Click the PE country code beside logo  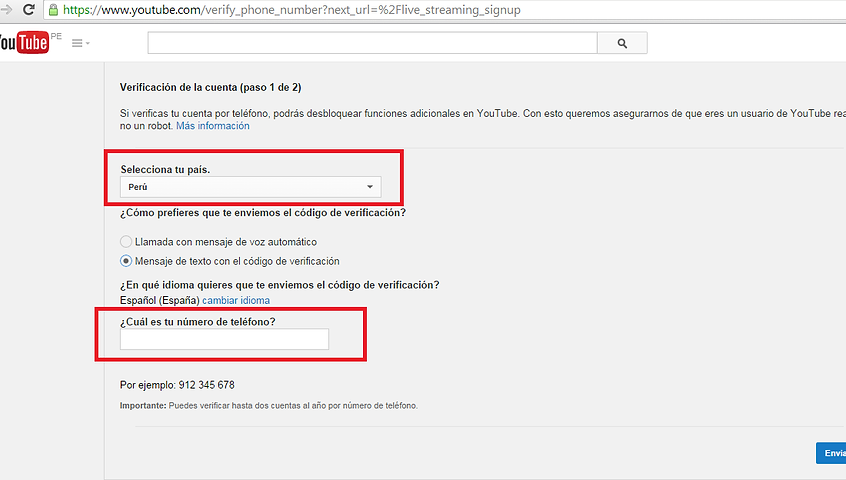[x=56, y=36]
